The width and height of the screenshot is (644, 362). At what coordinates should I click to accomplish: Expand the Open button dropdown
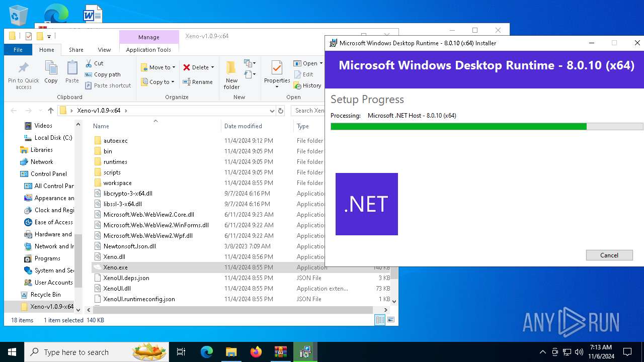click(x=321, y=63)
